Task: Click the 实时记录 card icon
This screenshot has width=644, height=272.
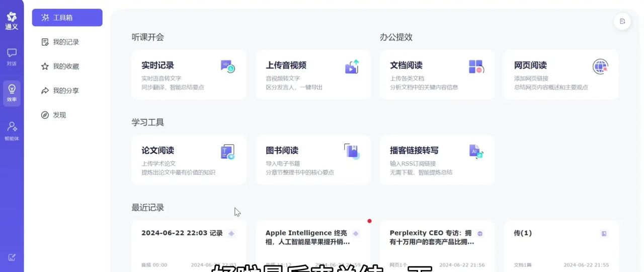Action: [227, 66]
